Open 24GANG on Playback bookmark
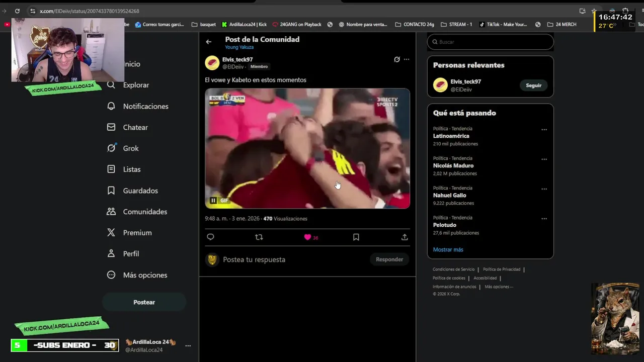 tap(297, 24)
